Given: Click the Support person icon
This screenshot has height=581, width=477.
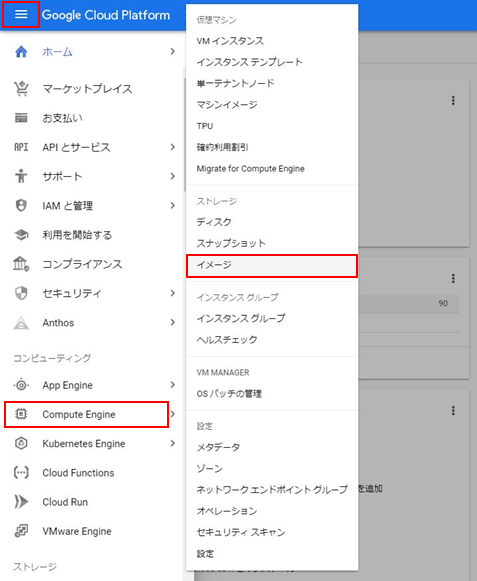Looking at the screenshot, I should click(x=21, y=176).
